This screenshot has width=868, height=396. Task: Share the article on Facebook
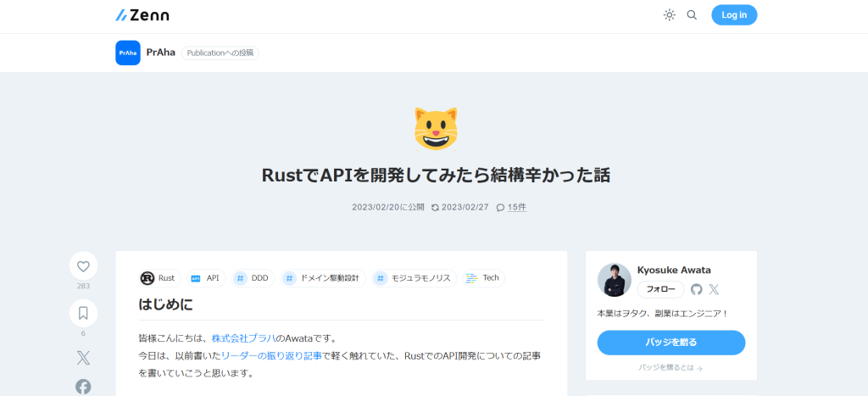[83, 387]
